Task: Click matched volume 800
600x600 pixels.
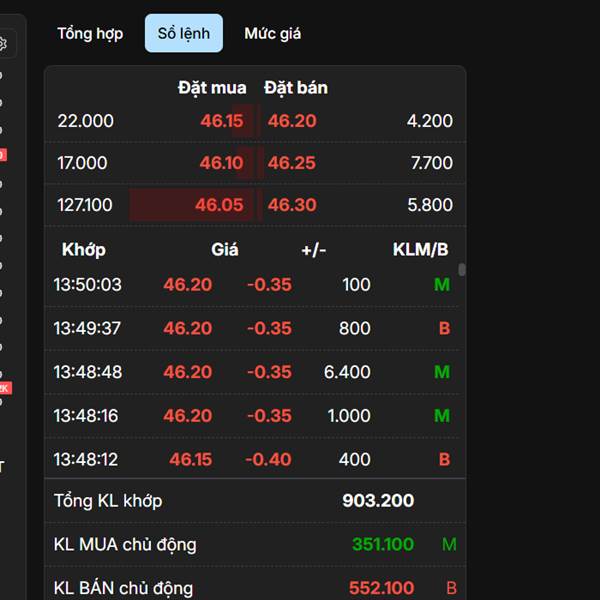Action: 355,328
